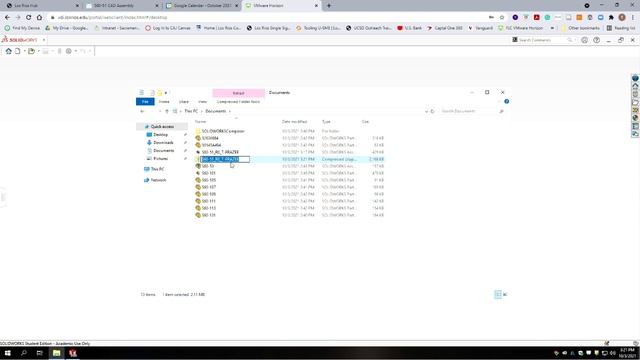Open the Share ribbon tab in File Explorer
This screenshot has height=360, width=640.
tap(184, 102)
